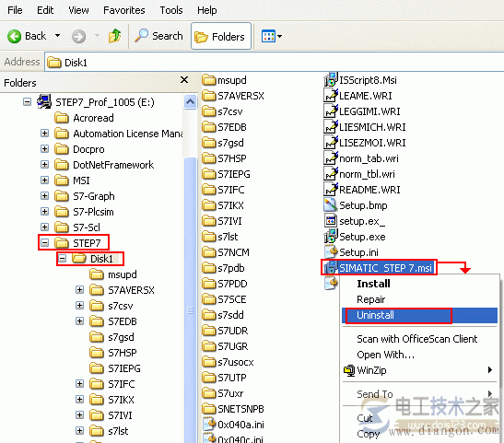Screen dimensions: 504x443
Task: Open the Help menu
Action: 207,10
